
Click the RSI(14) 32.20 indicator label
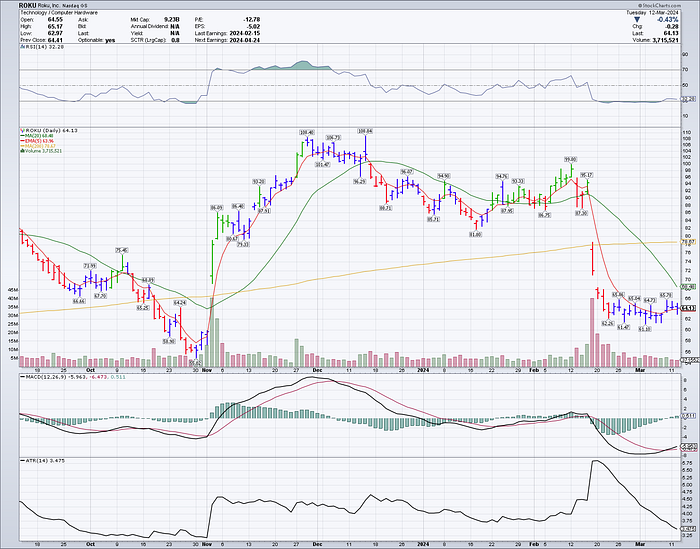(43, 46)
